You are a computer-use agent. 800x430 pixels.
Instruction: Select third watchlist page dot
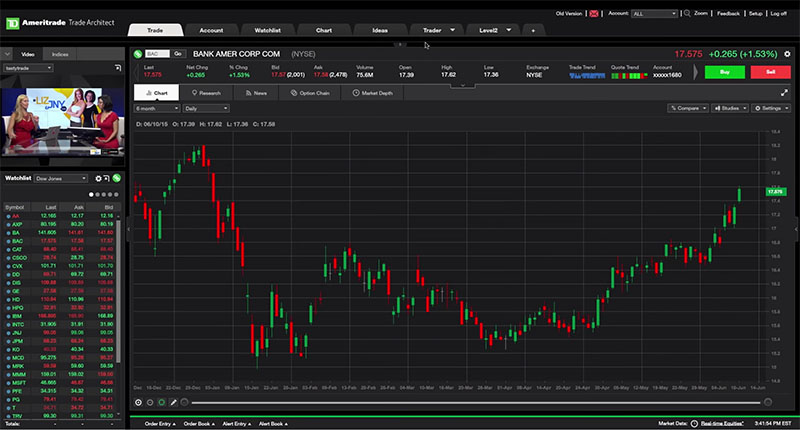coord(104,194)
